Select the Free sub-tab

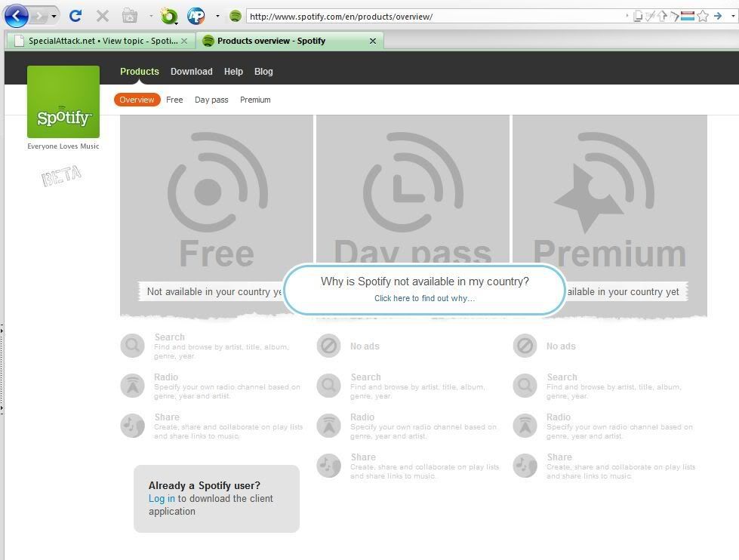click(x=174, y=100)
